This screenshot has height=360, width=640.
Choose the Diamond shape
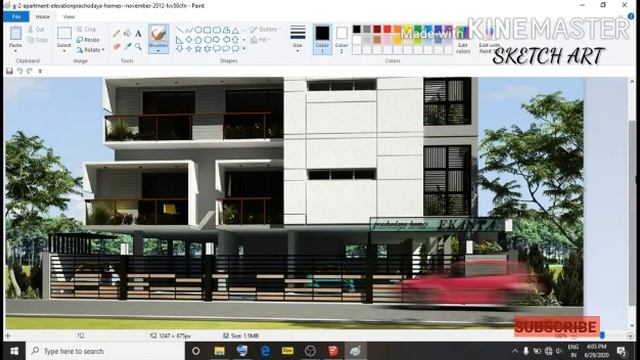pos(189,40)
